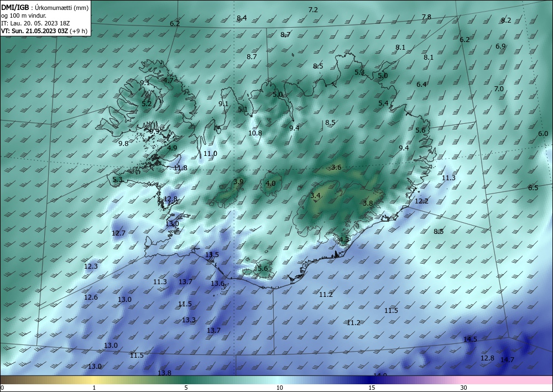Click the 5.4 value in northeast Iceland

[x=383, y=103]
